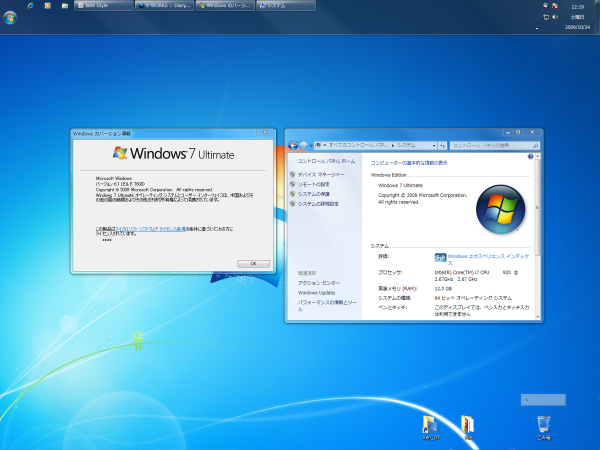
Task: Open the blue help question mark icon
Action: click(x=530, y=157)
